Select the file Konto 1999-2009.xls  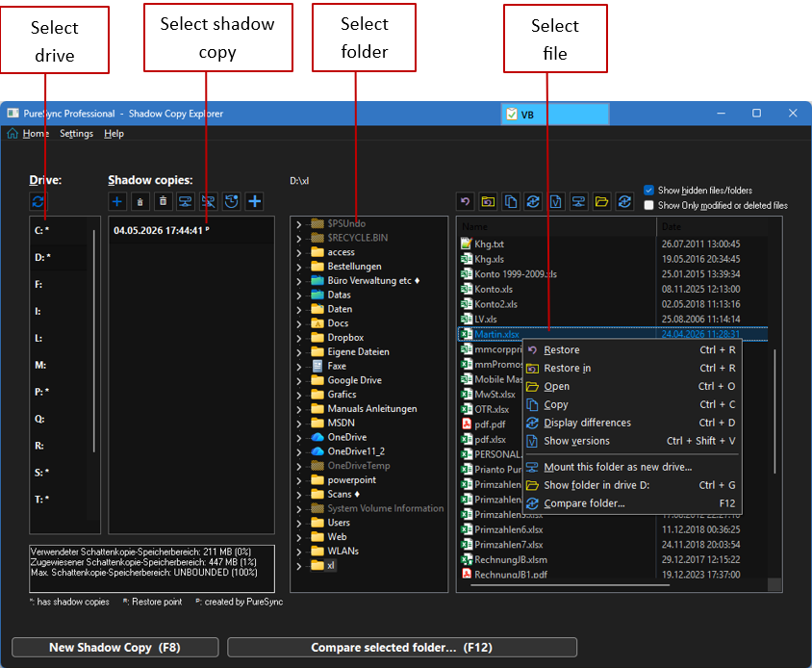(x=516, y=273)
